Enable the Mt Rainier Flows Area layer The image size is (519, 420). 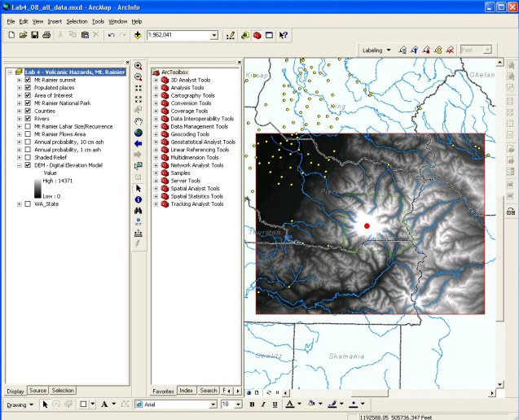click(28, 134)
